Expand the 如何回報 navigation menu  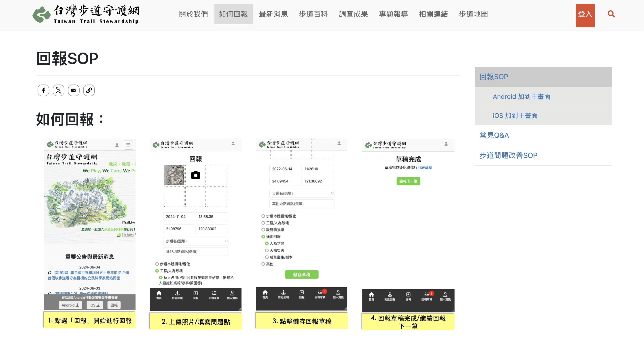pyautogui.click(x=233, y=14)
